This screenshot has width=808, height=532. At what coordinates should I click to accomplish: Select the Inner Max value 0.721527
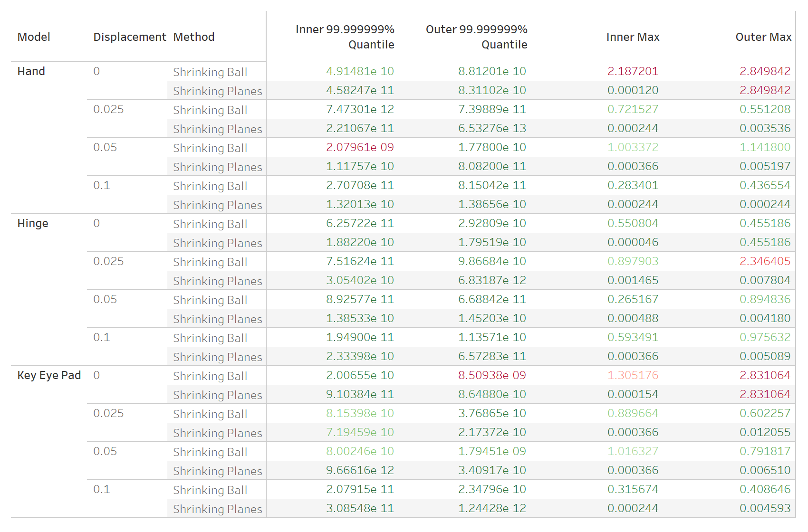pyautogui.click(x=633, y=109)
